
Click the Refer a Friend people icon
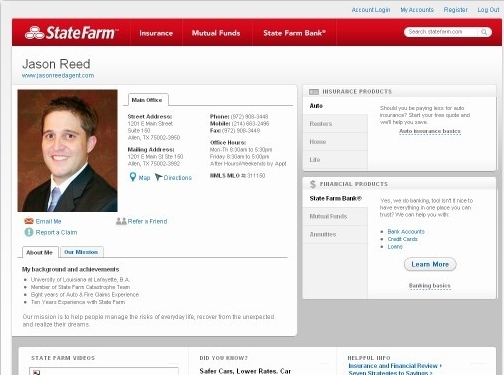(121, 221)
